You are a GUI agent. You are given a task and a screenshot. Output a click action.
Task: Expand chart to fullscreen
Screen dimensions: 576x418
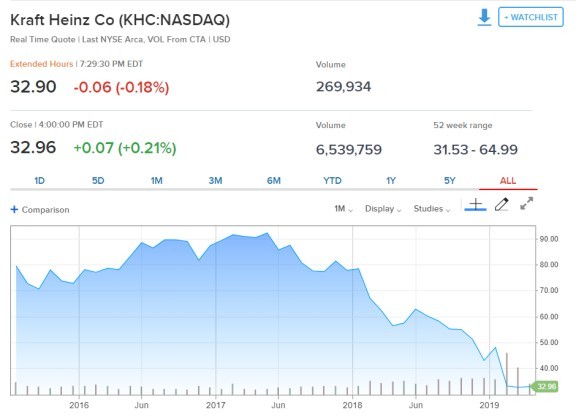pos(526,203)
